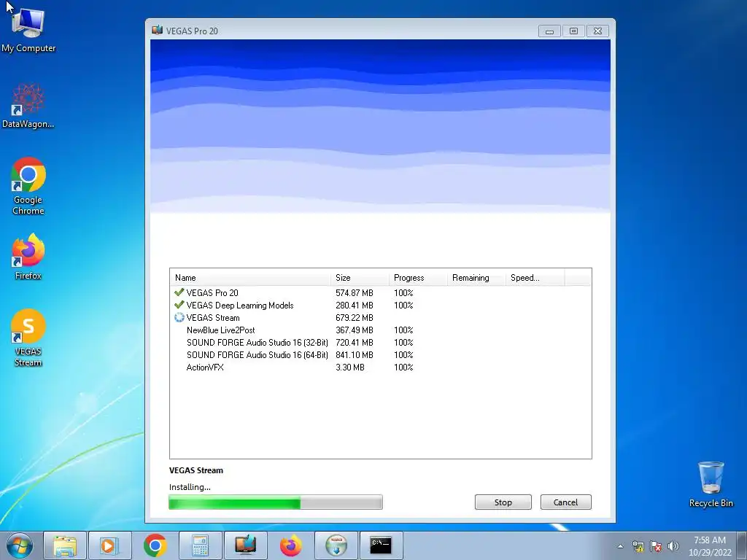Open Windows Explorer from the taskbar
This screenshot has height=560, width=747.
(65, 545)
